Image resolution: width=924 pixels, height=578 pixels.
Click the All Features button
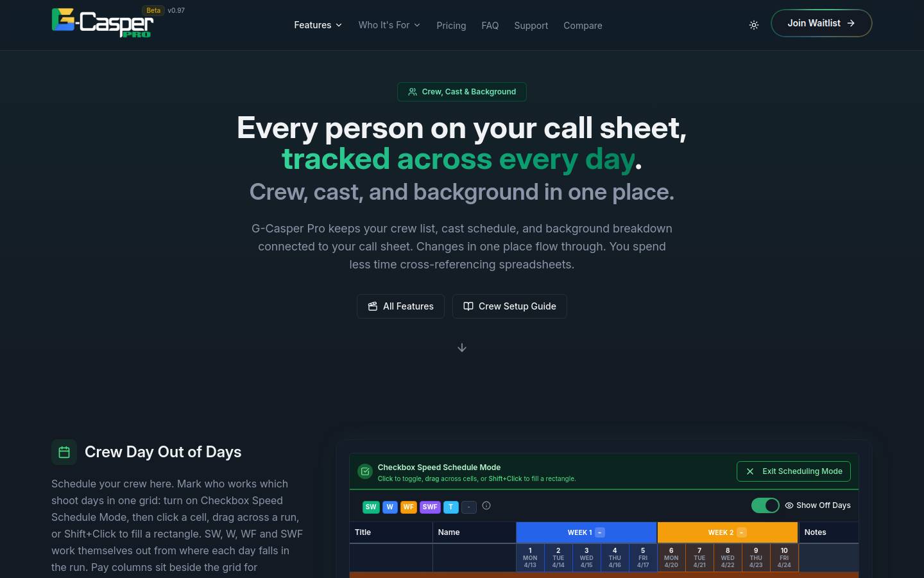400,306
